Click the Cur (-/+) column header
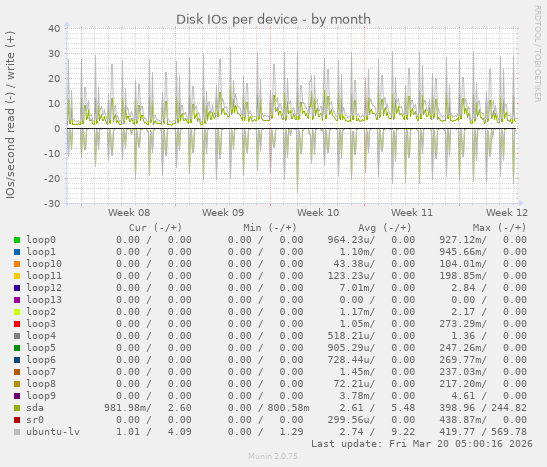The image size is (547, 467). point(155,228)
